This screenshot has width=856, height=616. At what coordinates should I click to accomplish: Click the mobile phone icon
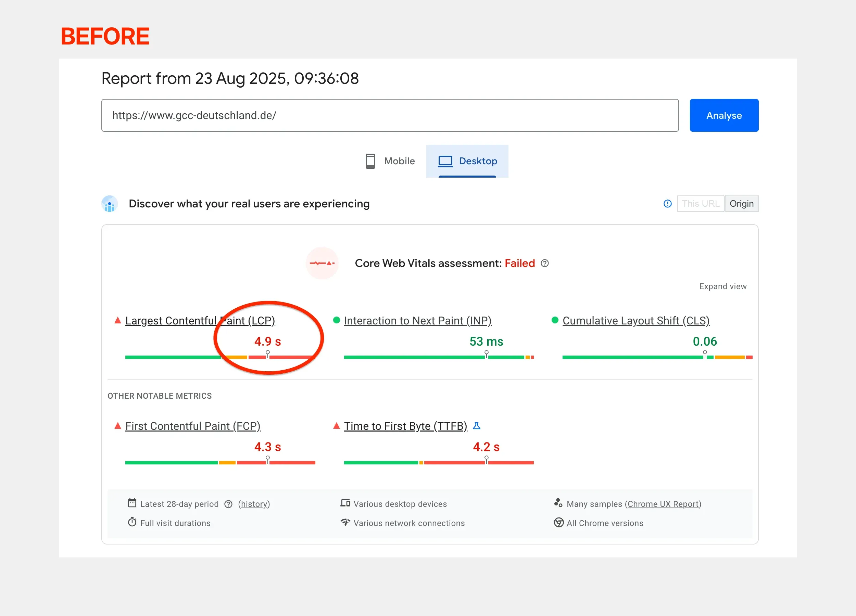(370, 161)
